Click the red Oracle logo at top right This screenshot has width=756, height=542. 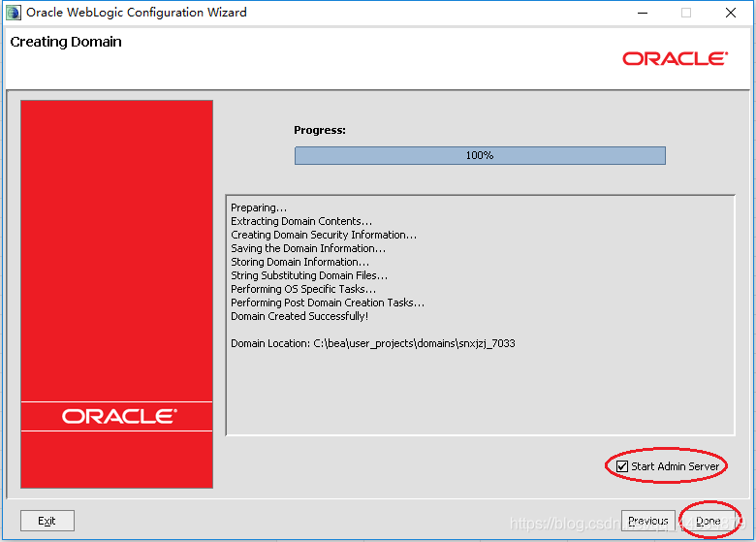[x=675, y=58]
